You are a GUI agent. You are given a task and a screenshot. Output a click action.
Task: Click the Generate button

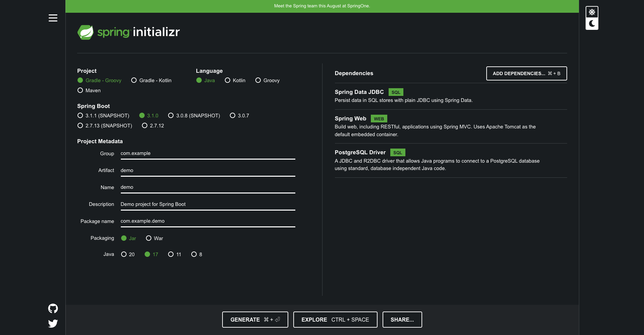[x=255, y=320]
